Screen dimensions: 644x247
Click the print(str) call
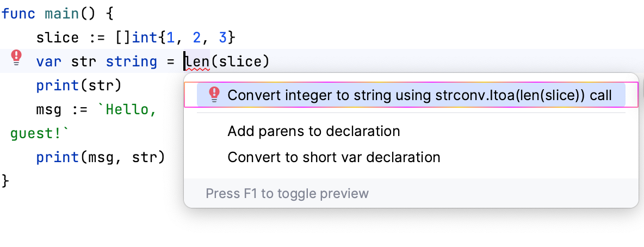point(78,86)
